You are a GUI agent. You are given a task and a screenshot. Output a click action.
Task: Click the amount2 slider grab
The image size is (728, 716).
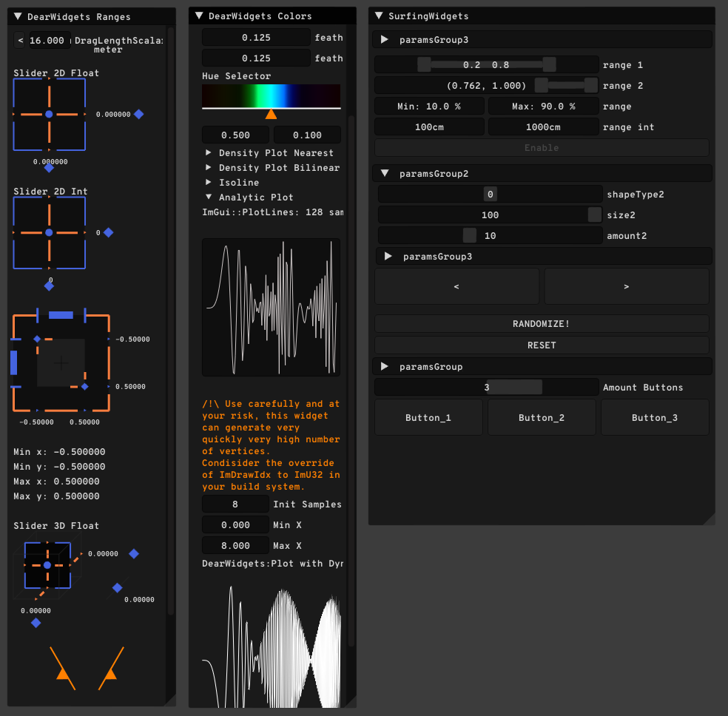coord(469,236)
